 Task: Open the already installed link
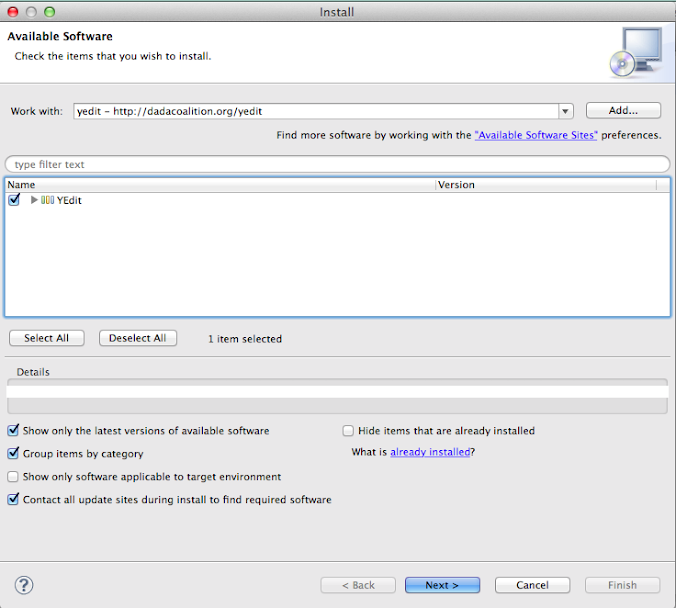[430, 452]
